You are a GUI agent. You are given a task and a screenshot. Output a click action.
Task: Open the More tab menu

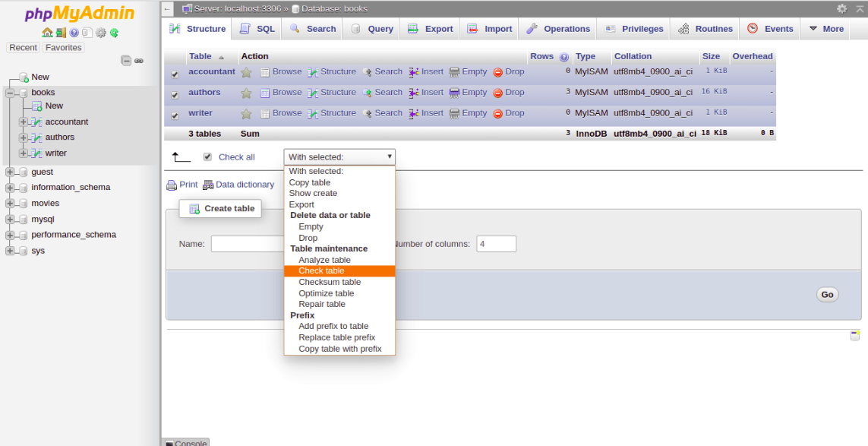coord(825,29)
